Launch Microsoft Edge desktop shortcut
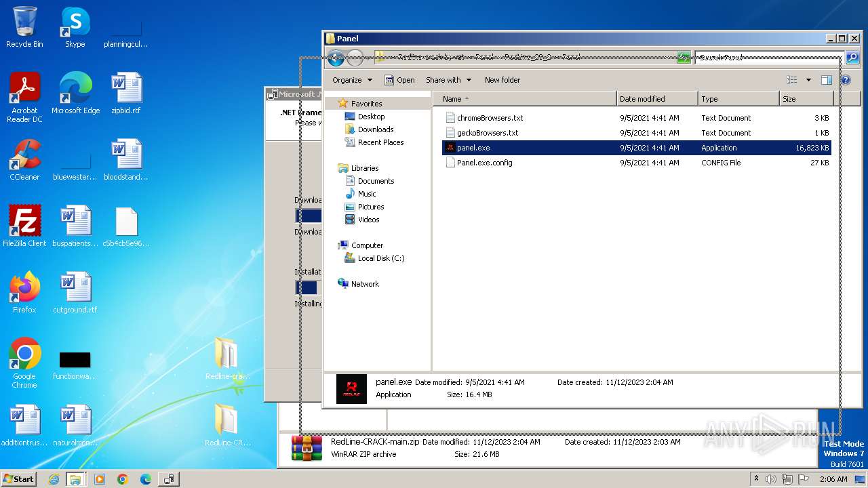This screenshot has width=868, height=488. (75, 94)
